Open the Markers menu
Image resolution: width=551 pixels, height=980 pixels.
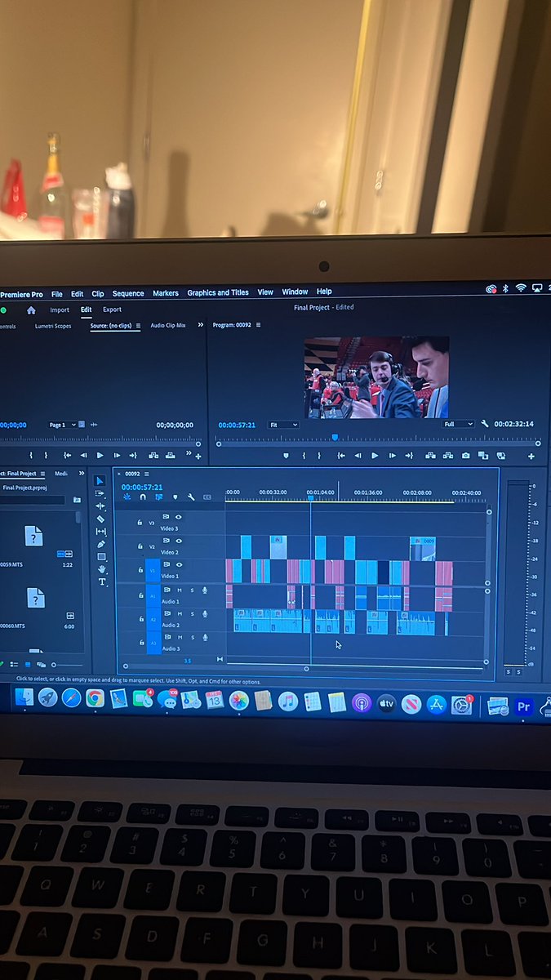[166, 293]
